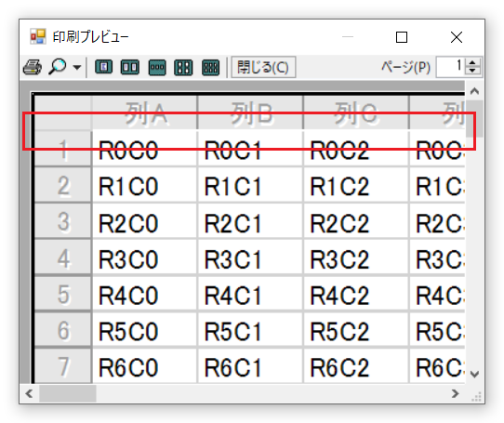Click the horizontal scrollbar left arrow
504x423 pixels.
click(29, 393)
